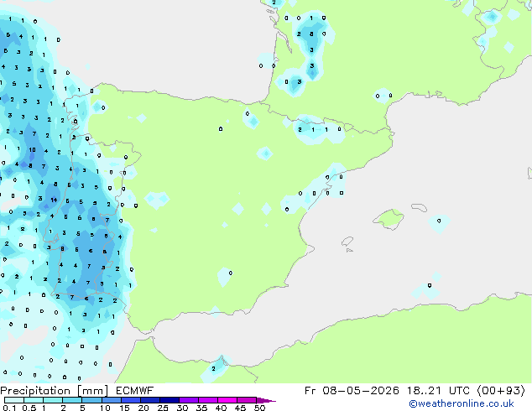The width and height of the screenshot is (532, 411).
Task: Click Menorca island outline on the map
Action: (x=419, y=207)
